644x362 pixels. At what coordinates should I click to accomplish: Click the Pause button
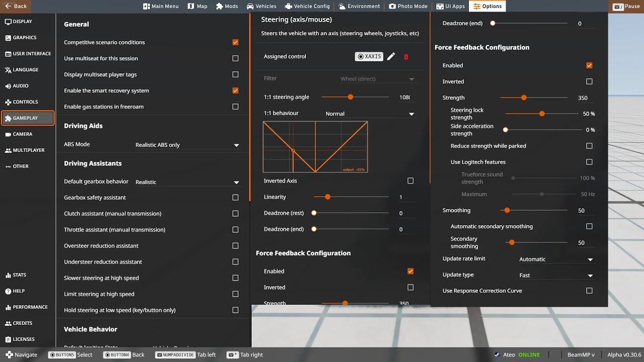626,6
